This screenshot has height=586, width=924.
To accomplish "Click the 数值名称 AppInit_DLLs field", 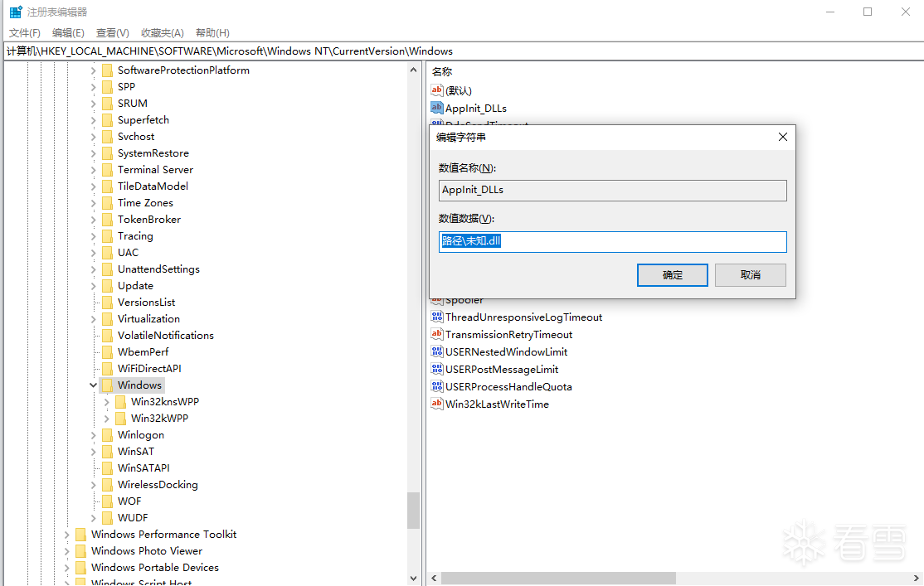I will tap(613, 191).
